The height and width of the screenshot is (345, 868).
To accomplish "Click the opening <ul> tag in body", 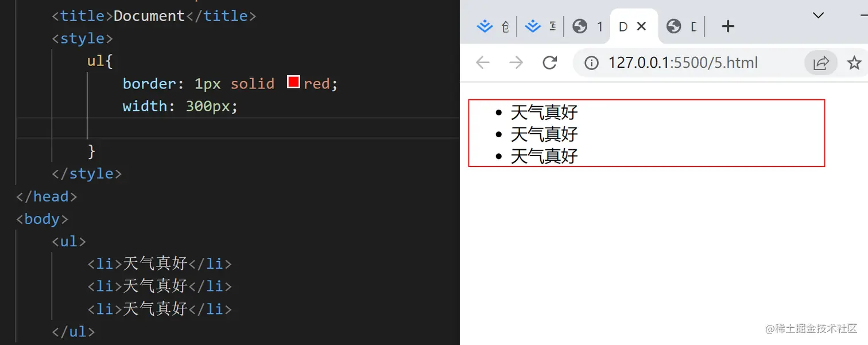I will point(69,241).
